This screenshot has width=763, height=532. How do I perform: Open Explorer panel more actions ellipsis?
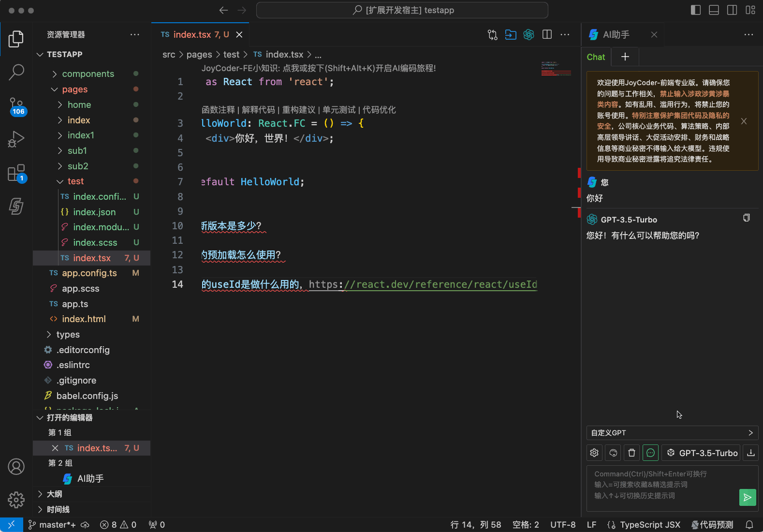tap(134, 35)
